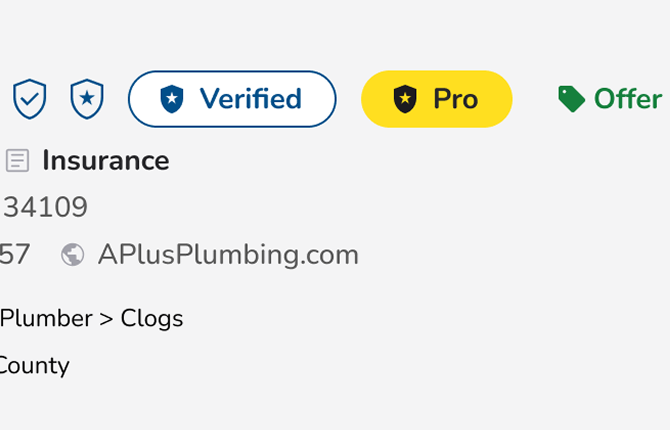Select the Plumber breadcrumb category

(x=45, y=318)
